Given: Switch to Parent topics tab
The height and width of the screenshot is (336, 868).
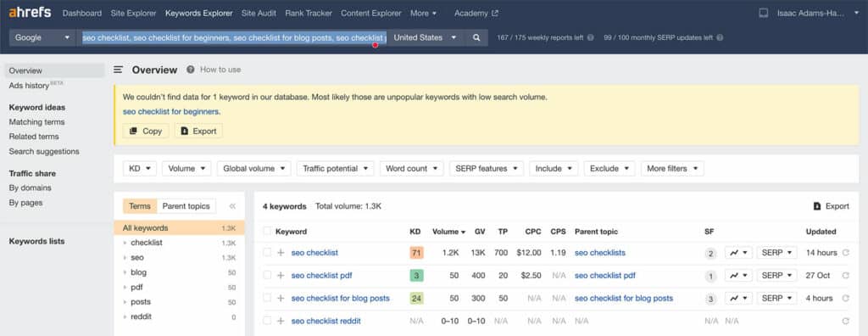Looking at the screenshot, I should tap(186, 206).
